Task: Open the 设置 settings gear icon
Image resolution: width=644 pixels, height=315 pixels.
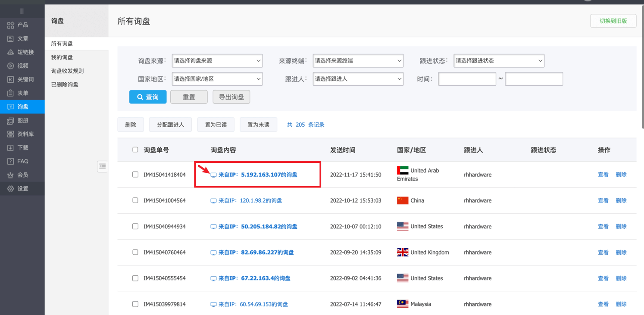Action: point(11,189)
